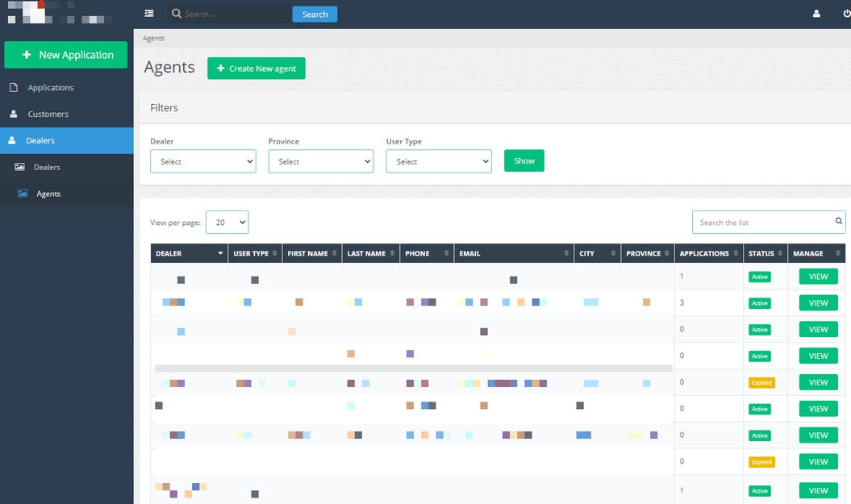Click the Agents breadcrumb text

click(x=153, y=38)
